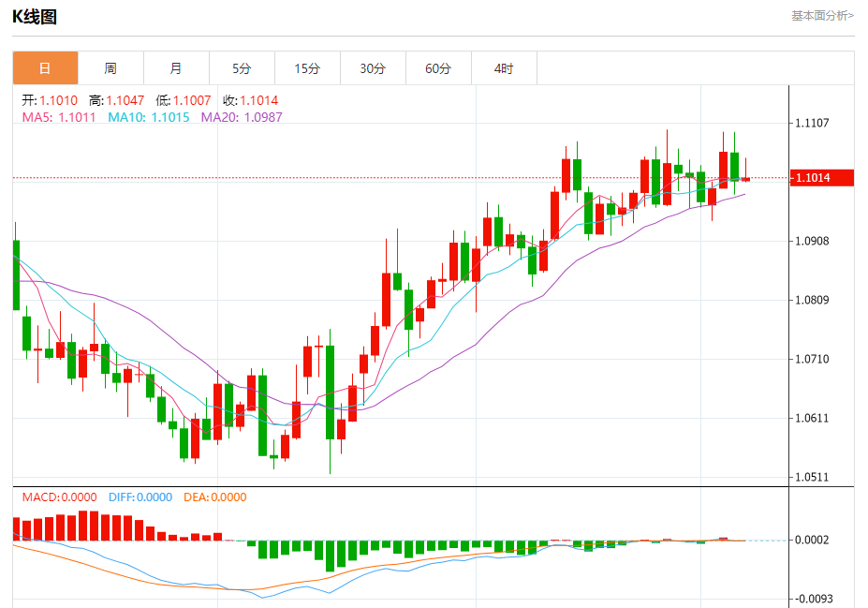Open the 30分 interval tab
The height and width of the screenshot is (608, 868).
[x=373, y=68]
